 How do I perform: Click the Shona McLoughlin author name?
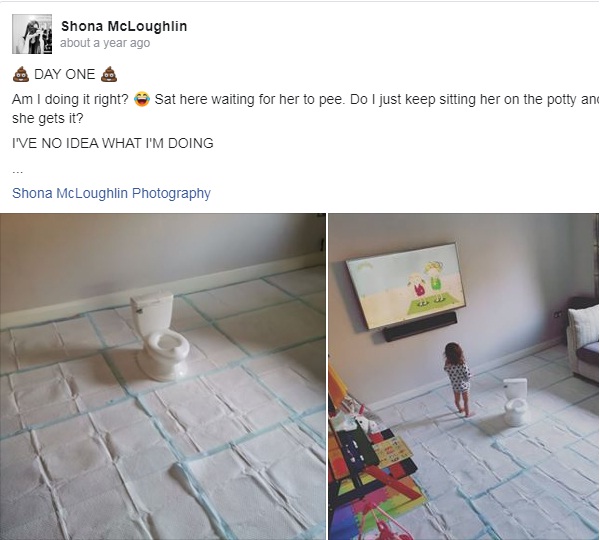[124, 26]
